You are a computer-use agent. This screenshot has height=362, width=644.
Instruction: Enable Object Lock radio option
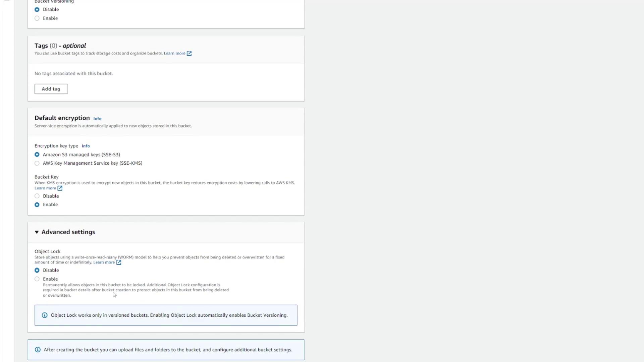37,279
